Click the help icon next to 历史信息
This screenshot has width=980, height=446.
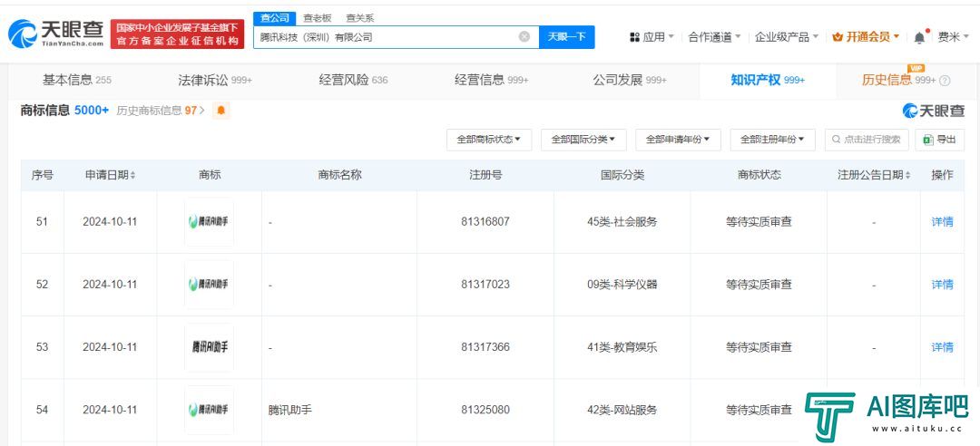pos(945,81)
